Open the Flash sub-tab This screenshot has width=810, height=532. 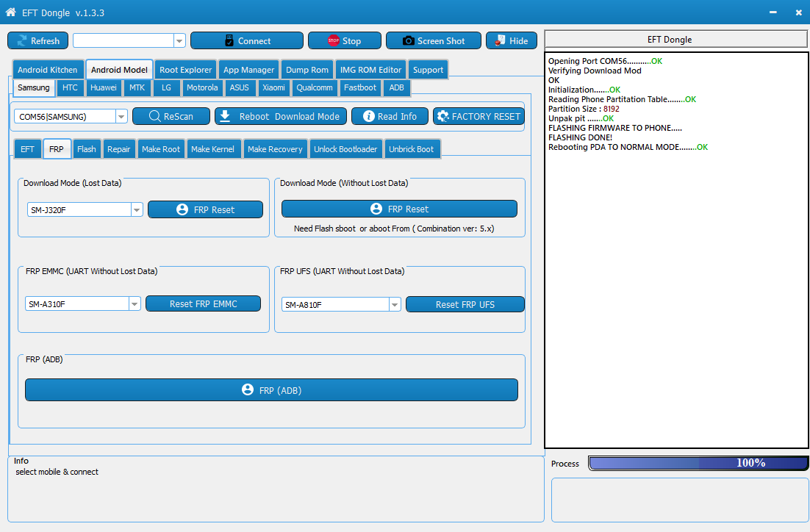(86, 149)
